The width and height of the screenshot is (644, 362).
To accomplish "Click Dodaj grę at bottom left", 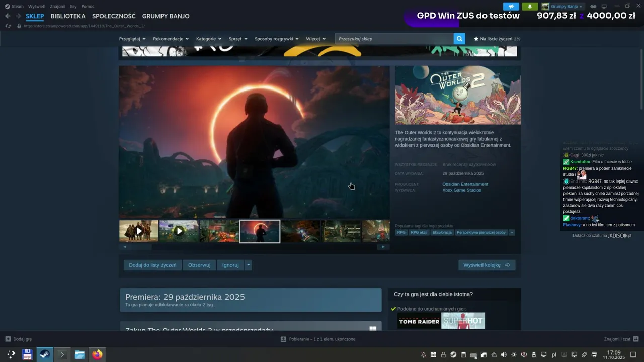I will point(18,339).
